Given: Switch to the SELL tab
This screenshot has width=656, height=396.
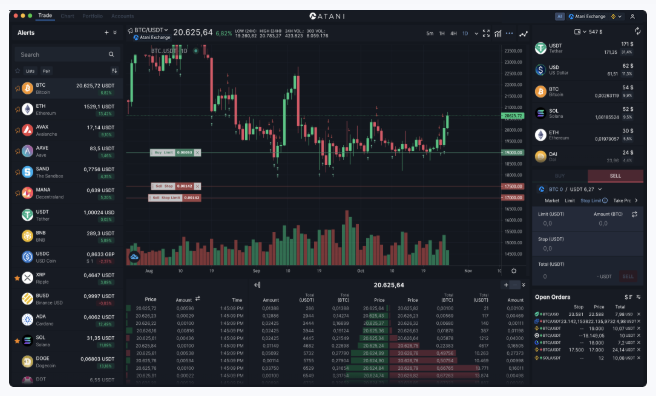Looking at the screenshot, I should point(615,176).
